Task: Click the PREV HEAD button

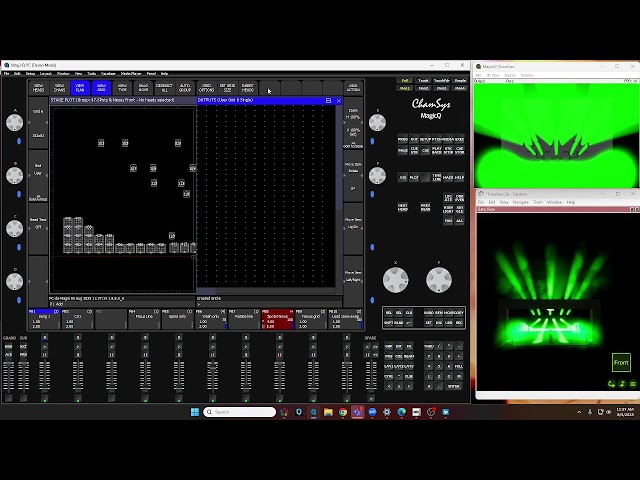Action: 425,207
